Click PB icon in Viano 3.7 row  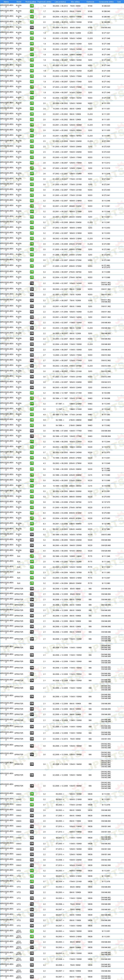[x=32, y=805]
